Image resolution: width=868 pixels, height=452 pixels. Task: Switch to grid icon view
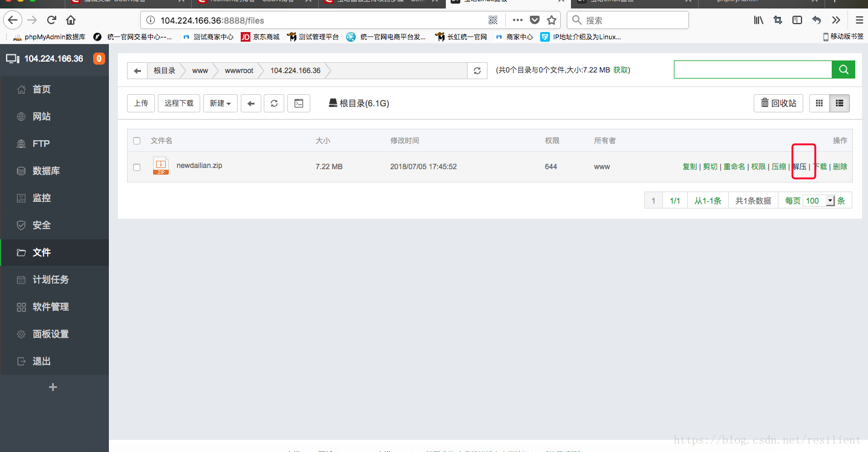(x=820, y=103)
